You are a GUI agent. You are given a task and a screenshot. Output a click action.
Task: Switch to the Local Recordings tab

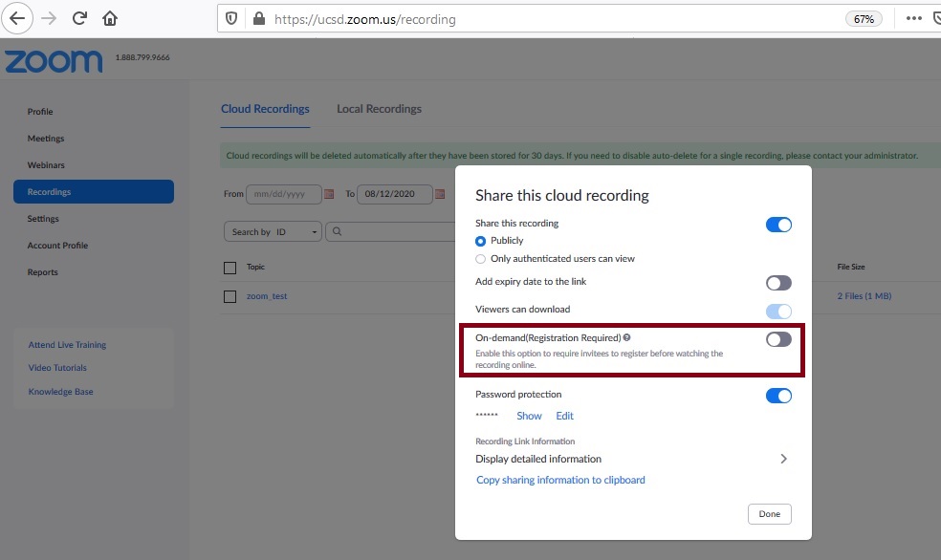pos(380,109)
